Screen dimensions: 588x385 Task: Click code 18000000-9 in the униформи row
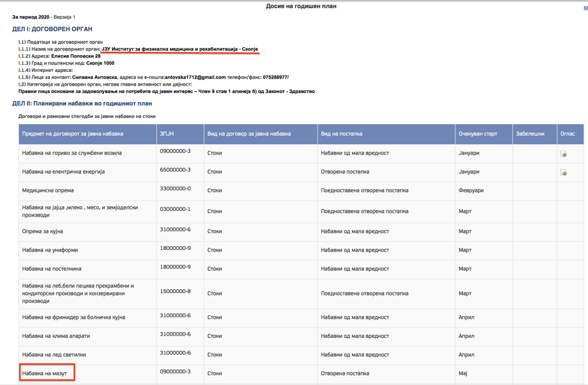pos(175,248)
